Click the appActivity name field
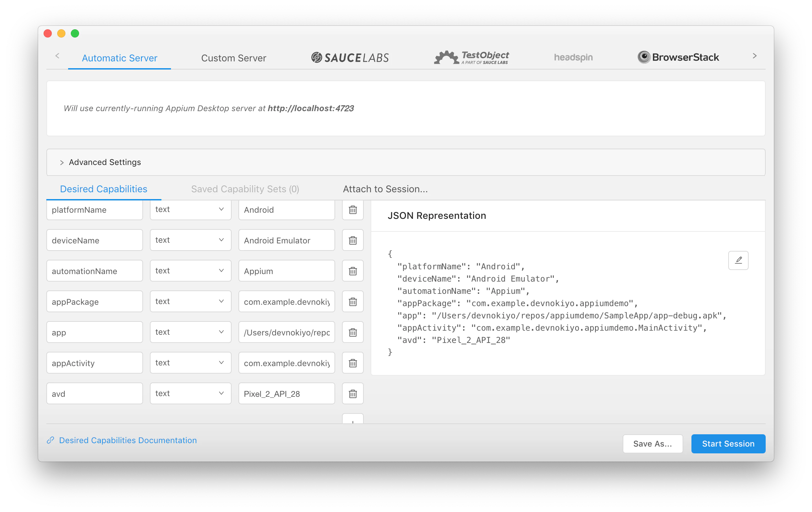 [x=95, y=363]
